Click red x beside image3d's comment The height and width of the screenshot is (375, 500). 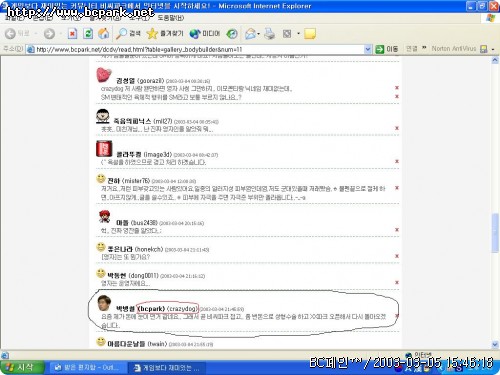pyautogui.click(x=397, y=161)
